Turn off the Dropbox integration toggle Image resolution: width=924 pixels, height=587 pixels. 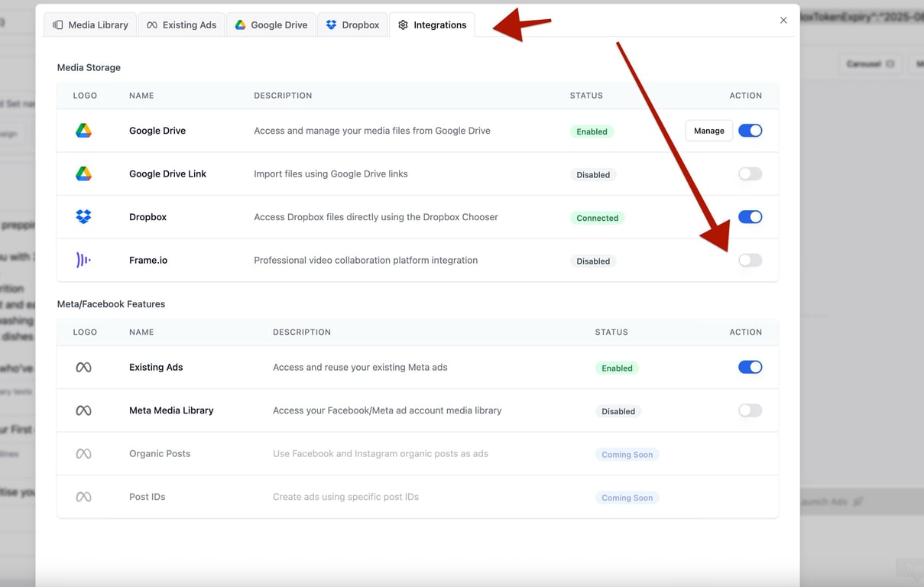pos(751,217)
